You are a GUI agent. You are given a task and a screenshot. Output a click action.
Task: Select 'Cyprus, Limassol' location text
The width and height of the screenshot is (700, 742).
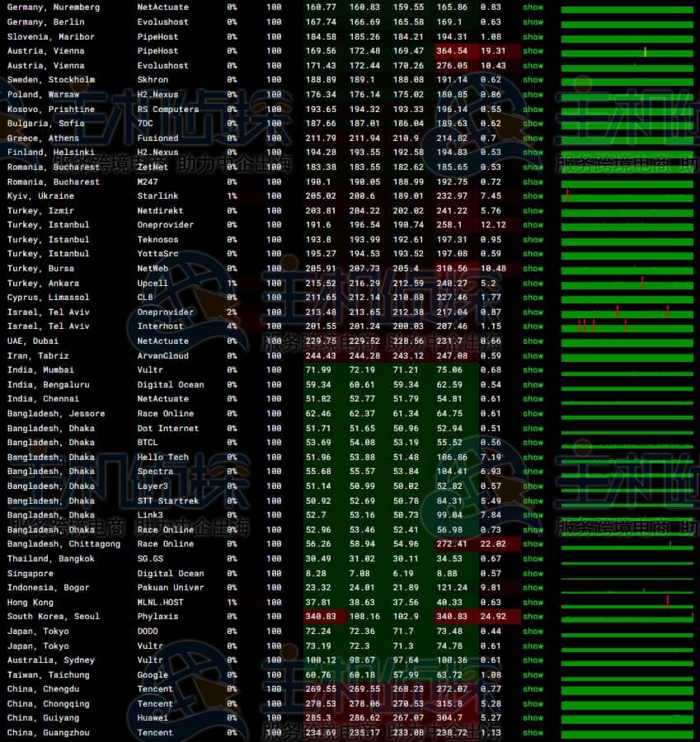pos(48,298)
